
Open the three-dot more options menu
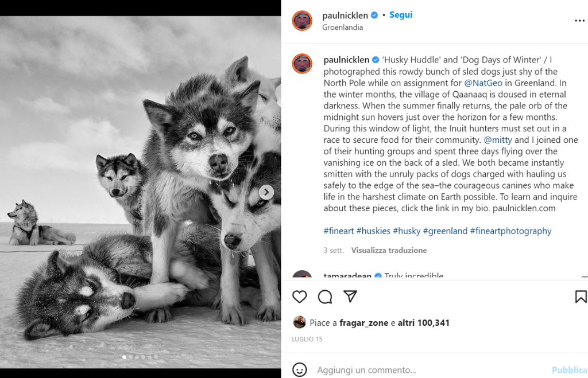click(x=579, y=21)
